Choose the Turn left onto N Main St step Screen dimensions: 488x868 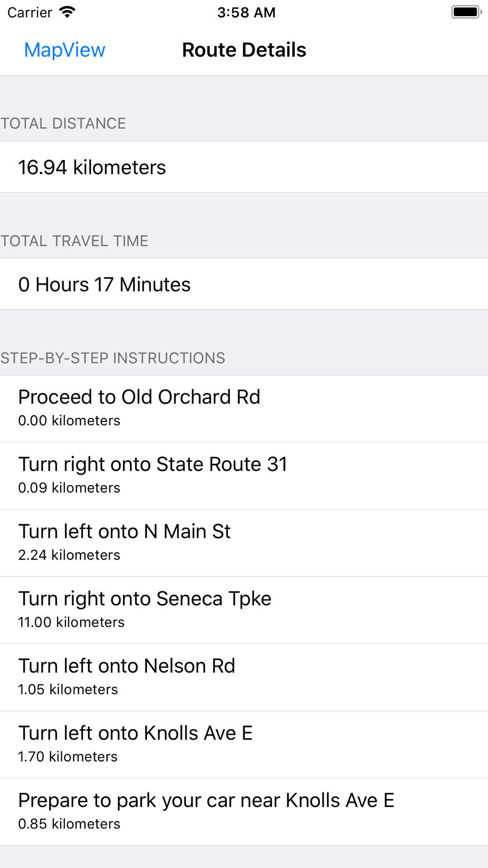tap(244, 543)
